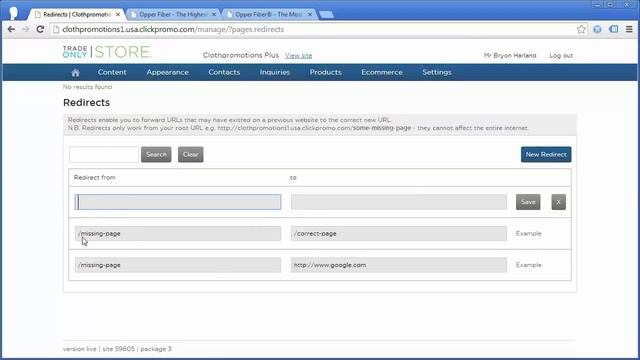Click the New Redirect button
Viewport: 640px width, 360px height.
point(546,154)
